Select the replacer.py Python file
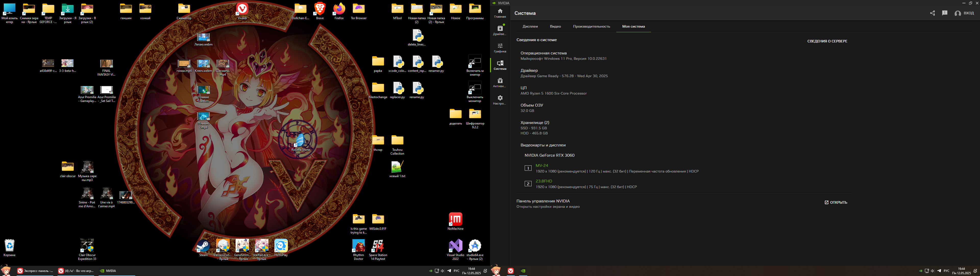The width and height of the screenshot is (980, 276). coord(397,90)
